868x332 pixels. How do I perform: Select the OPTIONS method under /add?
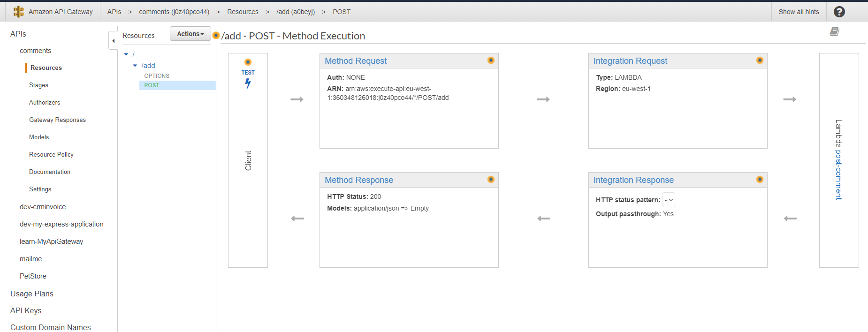pos(157,75)
